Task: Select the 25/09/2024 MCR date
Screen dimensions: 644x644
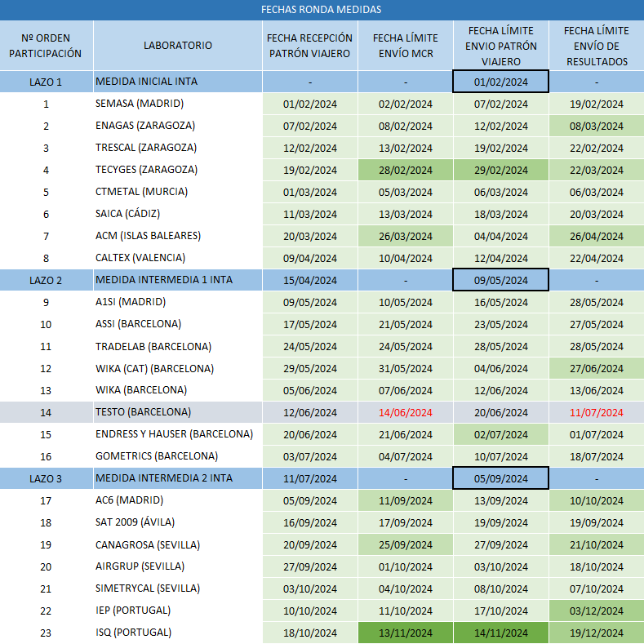Action: coord(406,544)
